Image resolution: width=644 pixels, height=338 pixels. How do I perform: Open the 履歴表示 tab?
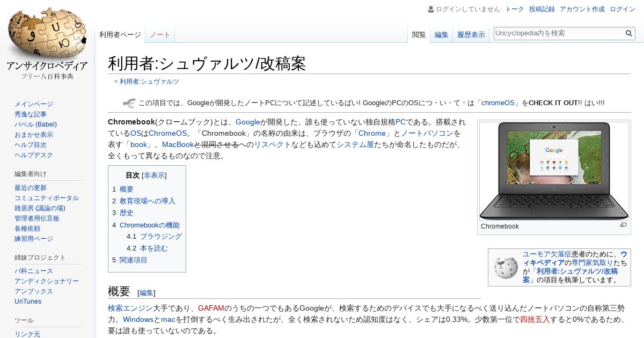(471, 35)
